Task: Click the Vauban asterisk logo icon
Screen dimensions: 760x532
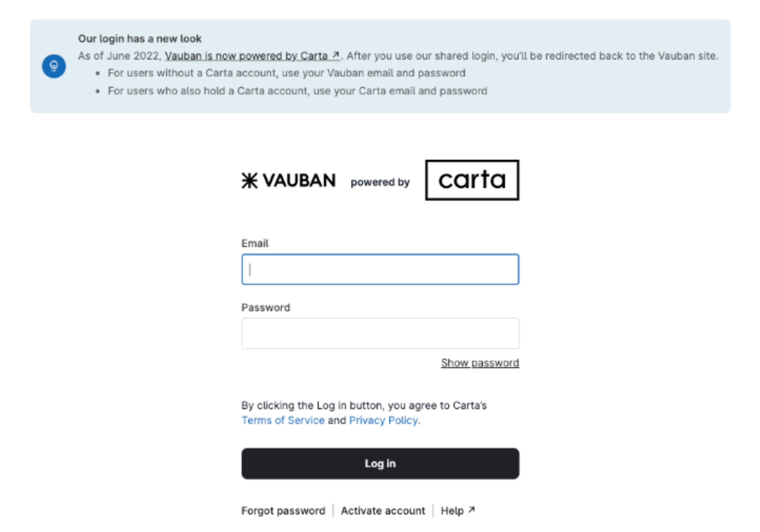Action: click(x=249, y=180)
